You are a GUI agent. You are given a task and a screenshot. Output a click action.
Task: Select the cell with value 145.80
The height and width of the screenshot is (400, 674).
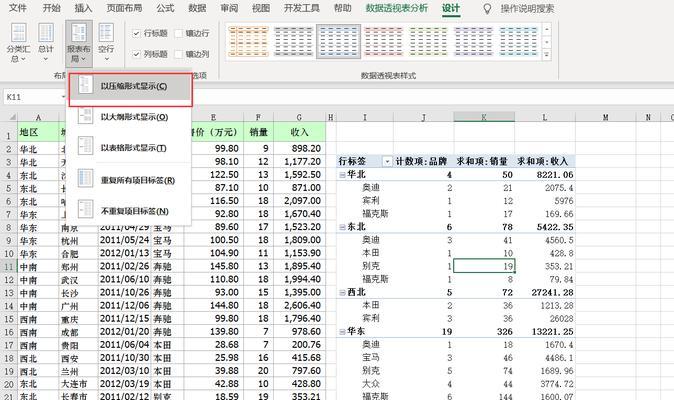pyautogui.click(x=214, y=266)
